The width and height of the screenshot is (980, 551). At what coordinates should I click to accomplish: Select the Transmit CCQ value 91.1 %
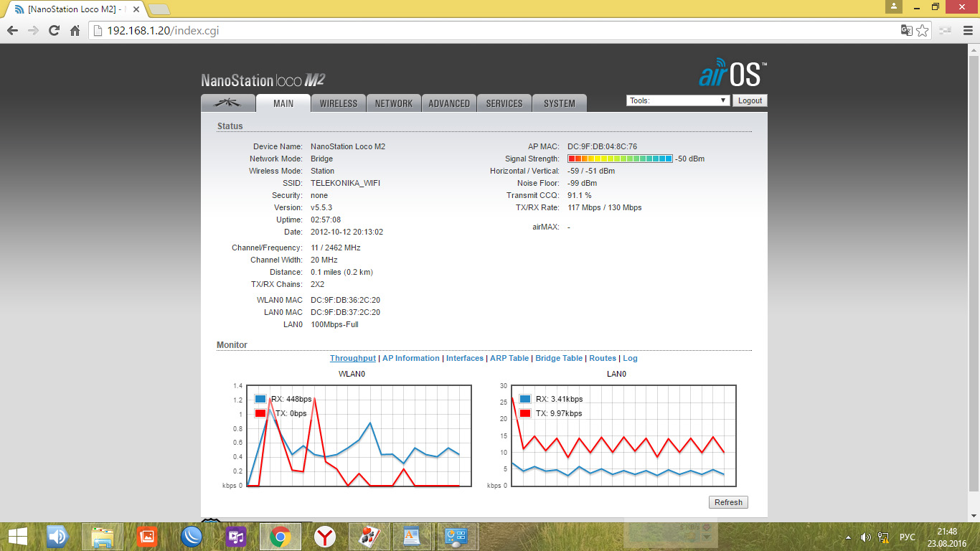tap(580, 195)
